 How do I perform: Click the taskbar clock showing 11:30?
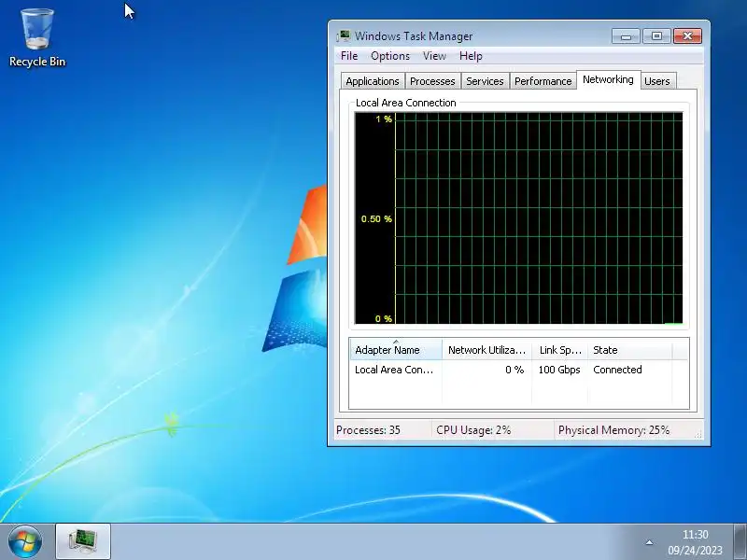click(x=695, y=542)
